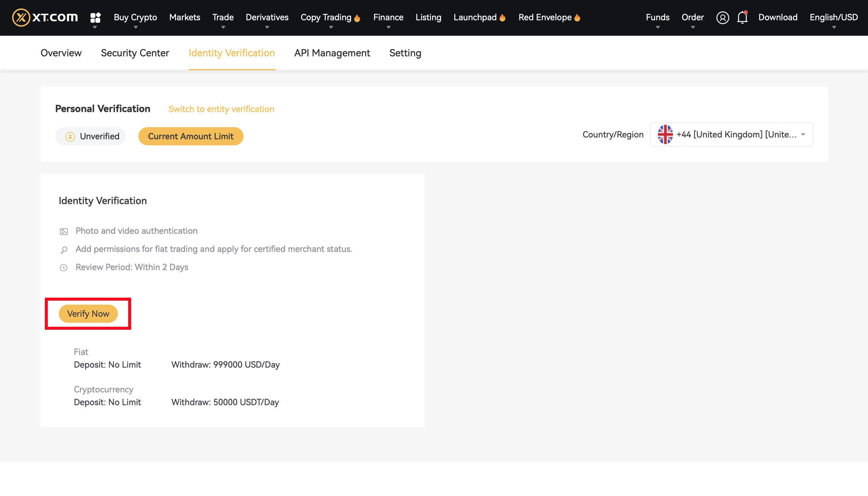Click the Current Amount Limit button
The height and width of the screenshot is (496, 868).
tap(190, 136)
